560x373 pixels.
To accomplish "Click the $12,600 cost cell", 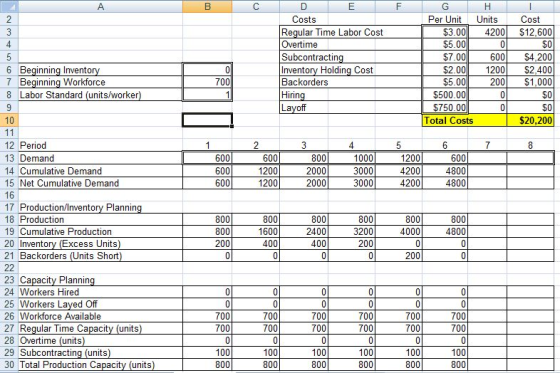I will (530, 32).
